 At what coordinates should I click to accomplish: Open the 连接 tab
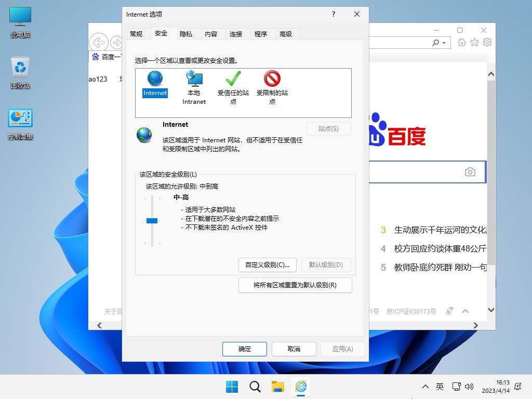pyautogui.click(x=236, y=34)
